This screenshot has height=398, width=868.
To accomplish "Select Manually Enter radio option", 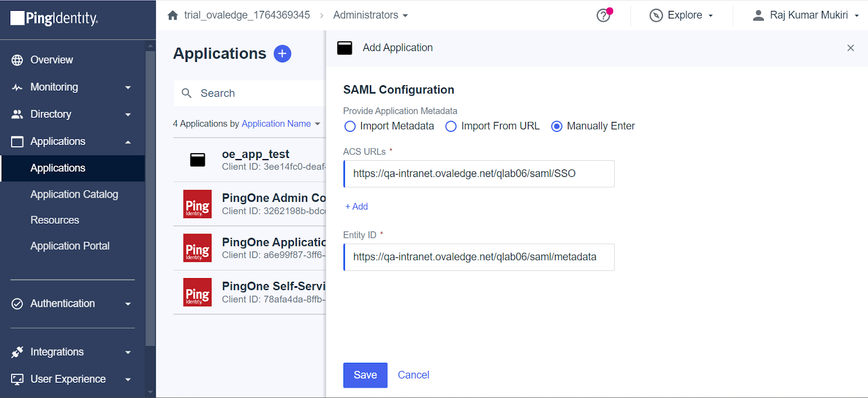I will 557,127.
